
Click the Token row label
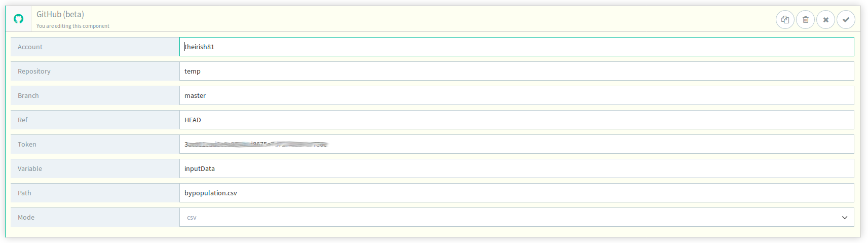point(27,144)
